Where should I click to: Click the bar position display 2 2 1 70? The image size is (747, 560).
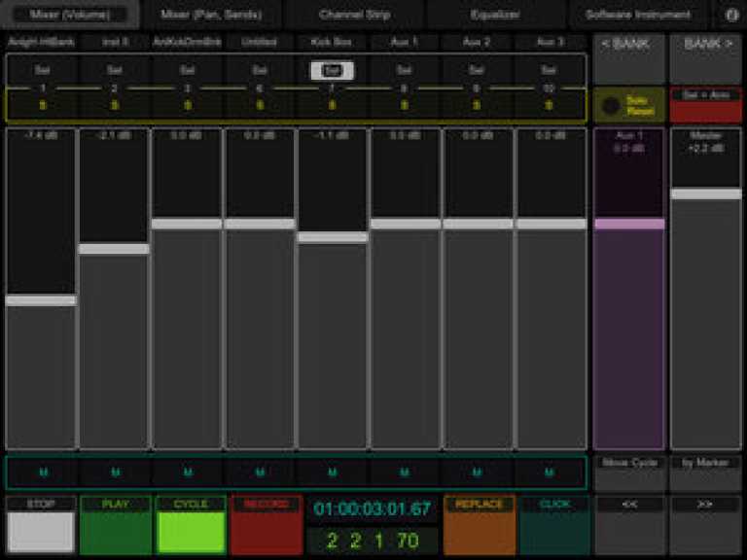coord(373,541)
